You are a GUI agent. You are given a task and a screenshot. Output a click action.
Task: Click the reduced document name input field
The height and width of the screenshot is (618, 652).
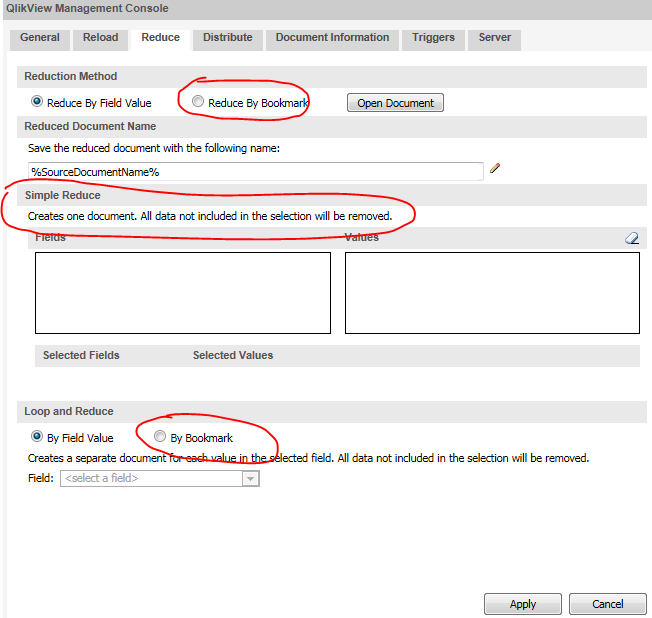[256, 172]
